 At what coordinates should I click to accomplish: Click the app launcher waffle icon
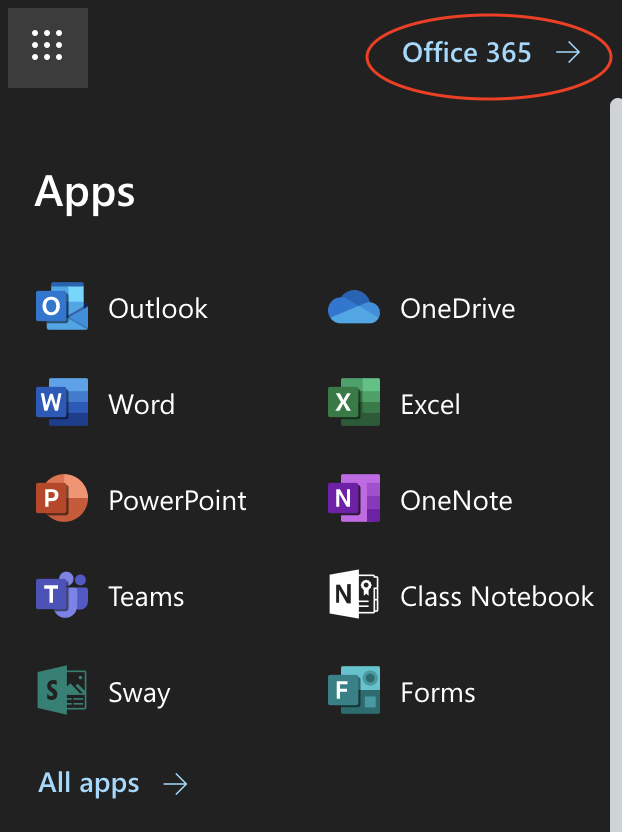coord(47,47)
